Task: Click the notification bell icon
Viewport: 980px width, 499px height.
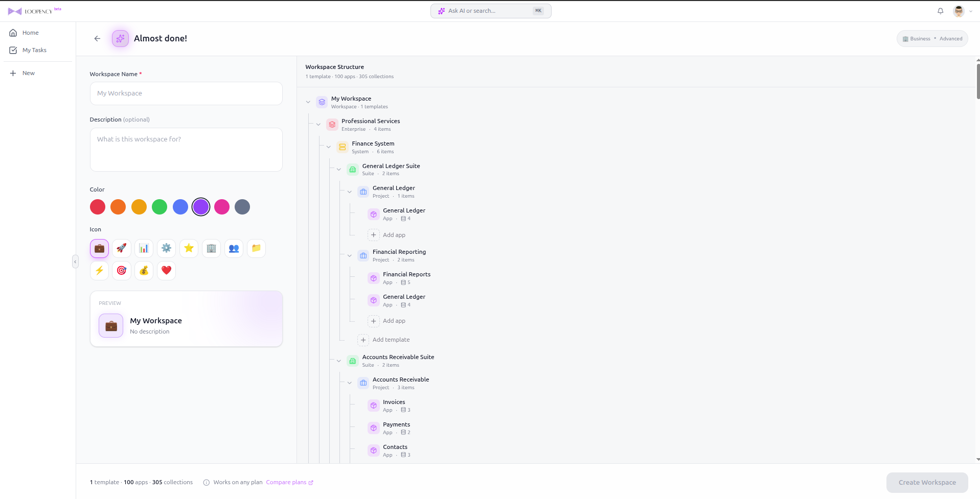Action: pyautogui.click(x=940, y=11)
